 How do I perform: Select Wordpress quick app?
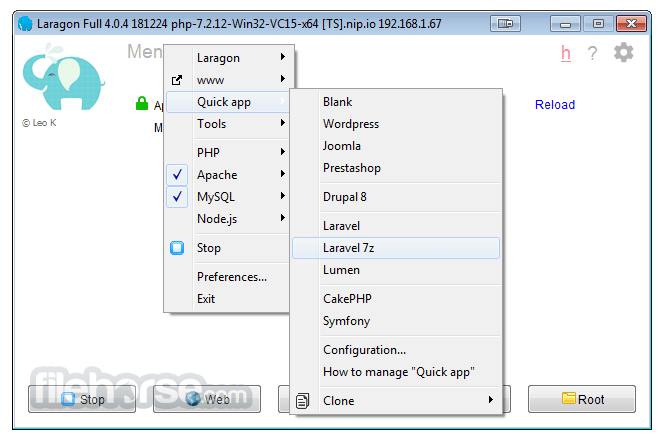(396, 124)
